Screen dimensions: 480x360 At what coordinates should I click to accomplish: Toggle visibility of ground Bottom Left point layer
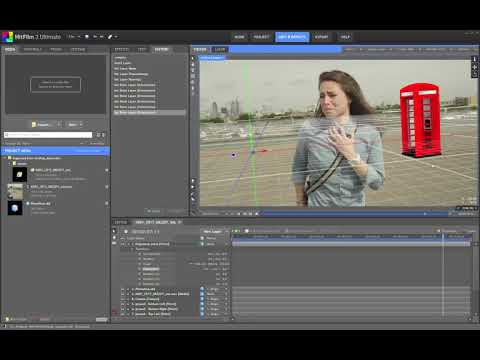(122, 304)
